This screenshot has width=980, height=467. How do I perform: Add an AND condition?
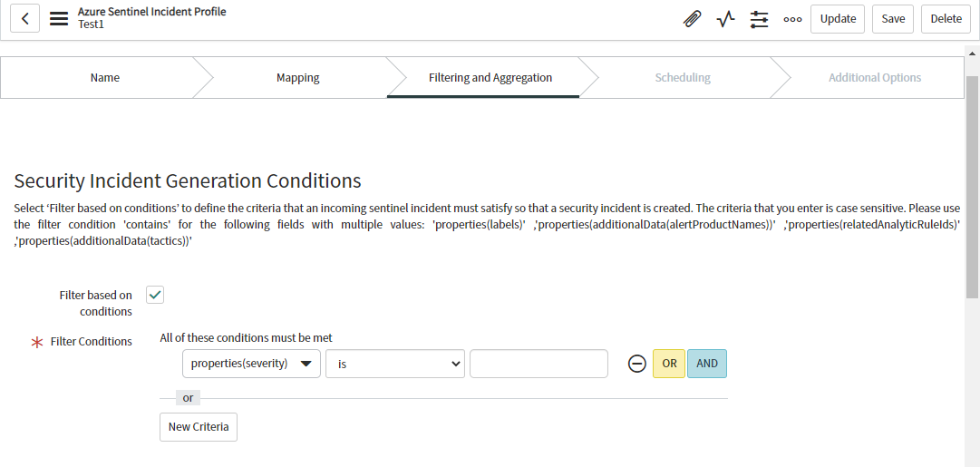707,364
